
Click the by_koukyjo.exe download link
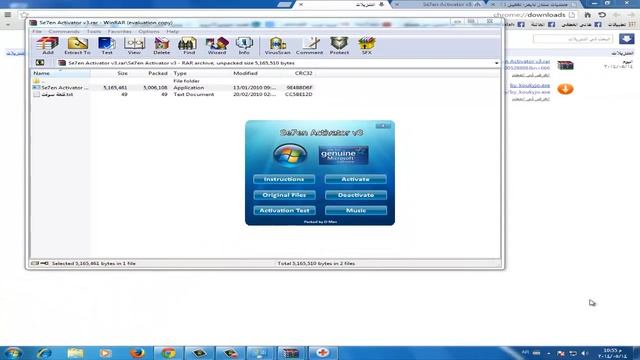pos(530,85)
